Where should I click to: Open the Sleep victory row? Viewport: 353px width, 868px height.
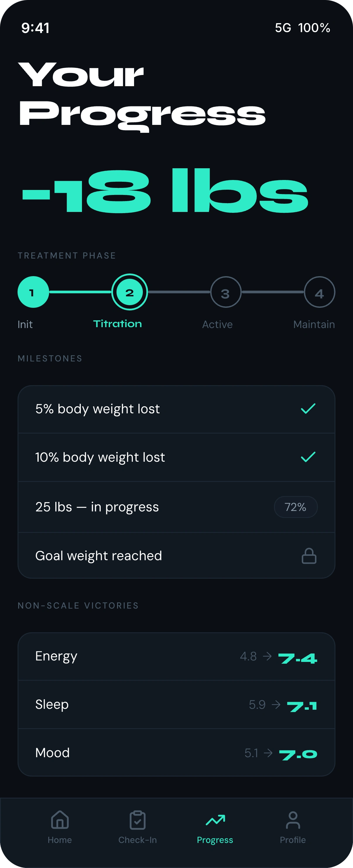(176, 705)
